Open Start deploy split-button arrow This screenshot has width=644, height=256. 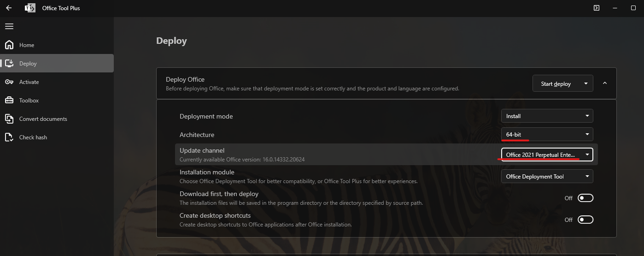click(x=585, y=83)
